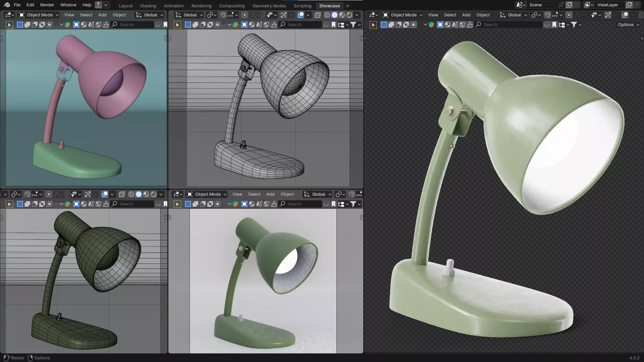Viewport: 644px width, 362px height.
Task: Toggle proportional editing in right viewport header
Action: pos(569,15)
